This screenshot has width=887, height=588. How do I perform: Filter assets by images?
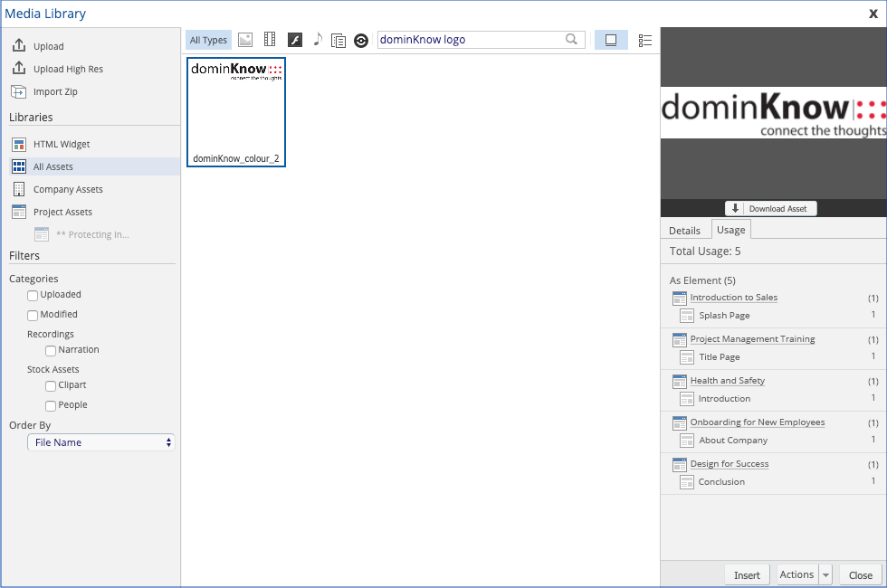[244, 40]
